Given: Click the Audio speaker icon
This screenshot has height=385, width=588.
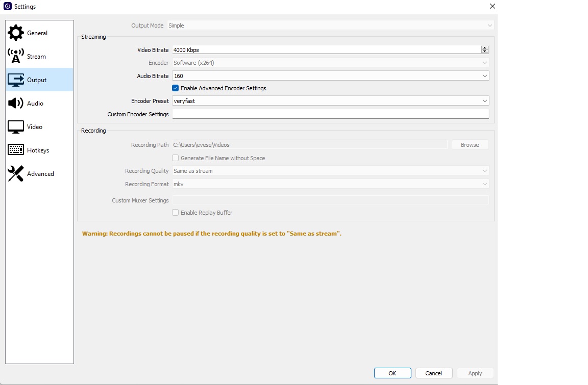Looking at the screenshot, I should [x=16, y=104].
